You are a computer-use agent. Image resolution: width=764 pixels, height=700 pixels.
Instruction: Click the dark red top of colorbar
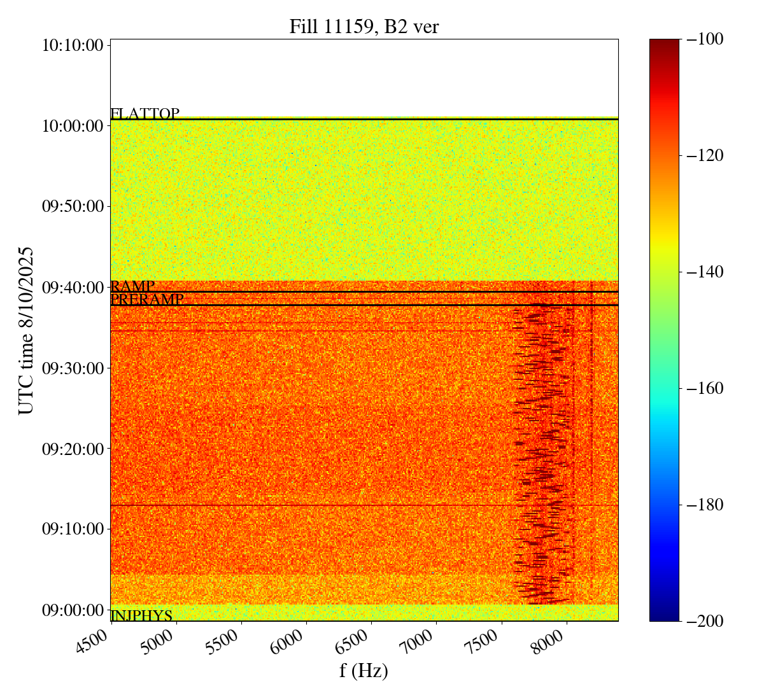click(x=664, y=43)
